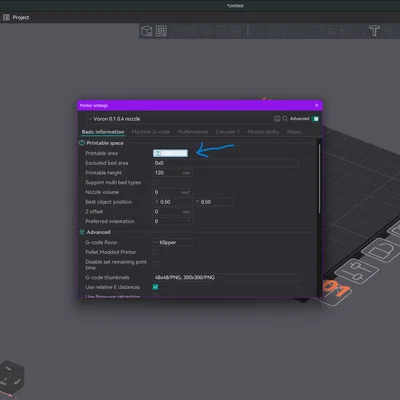This screenshot has height=400, width=400.
Task: Click the G-code thumbnails field
Action: pyautogui.click(x=226, y=277)
